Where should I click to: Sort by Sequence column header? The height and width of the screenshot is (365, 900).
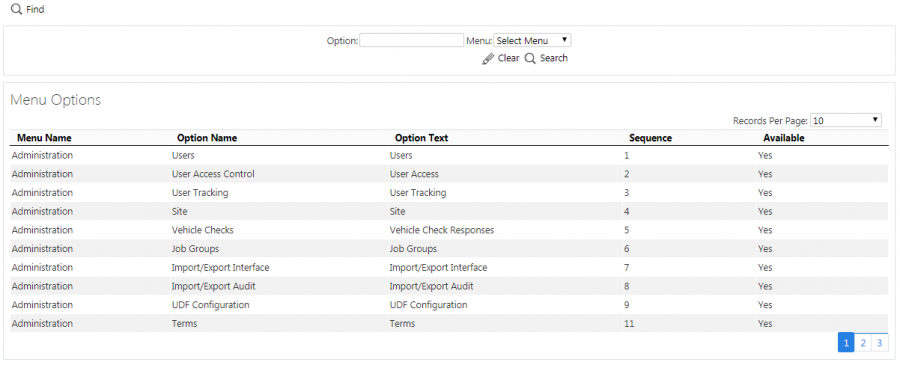point(650,138)
